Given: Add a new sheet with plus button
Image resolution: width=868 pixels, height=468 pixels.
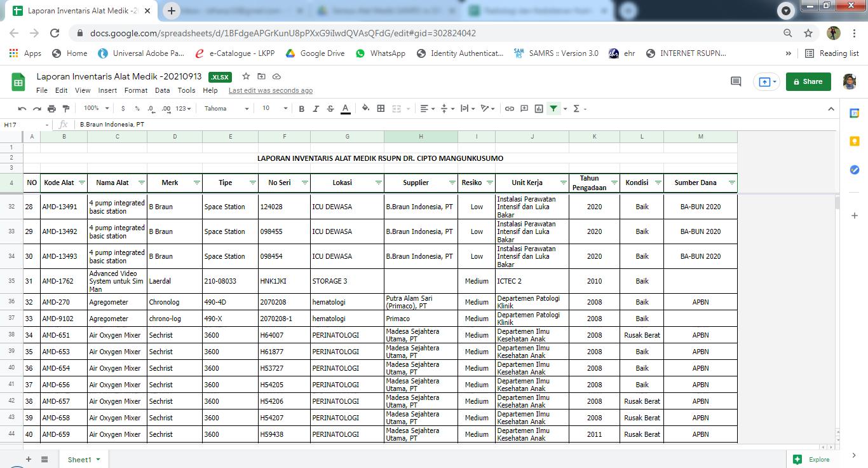Looking at the screenshot, I should (x=28, y=459).
